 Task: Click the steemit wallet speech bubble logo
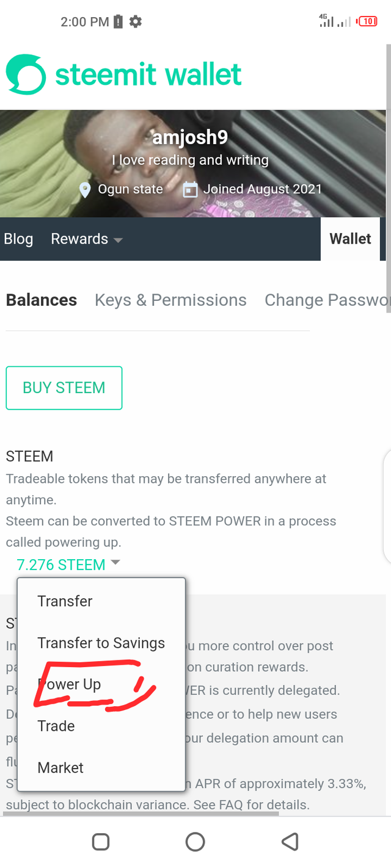[x=24, y=73]
